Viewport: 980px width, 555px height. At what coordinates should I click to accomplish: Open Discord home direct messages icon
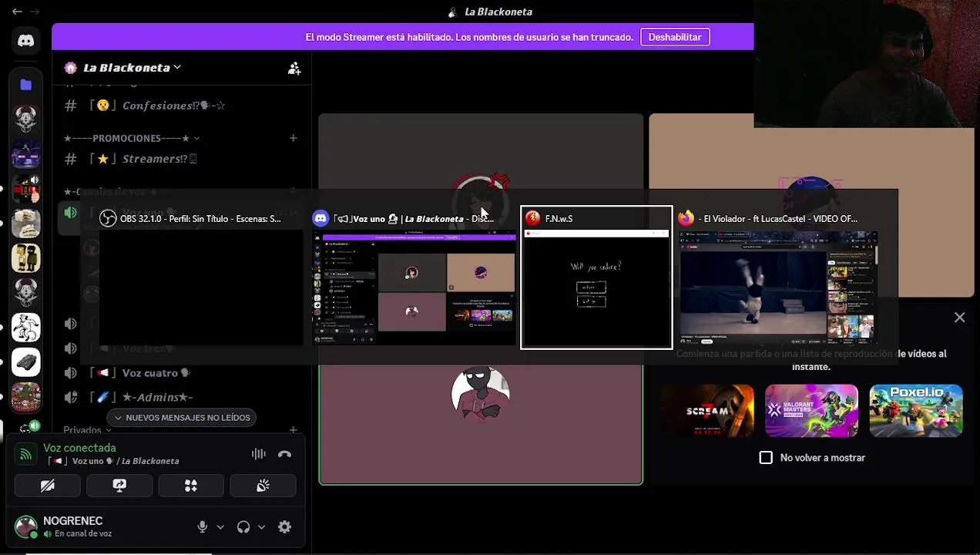click(26, 41)
